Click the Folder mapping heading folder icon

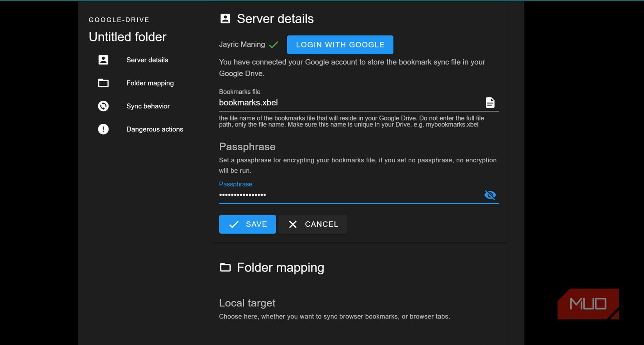coord(225,267)
